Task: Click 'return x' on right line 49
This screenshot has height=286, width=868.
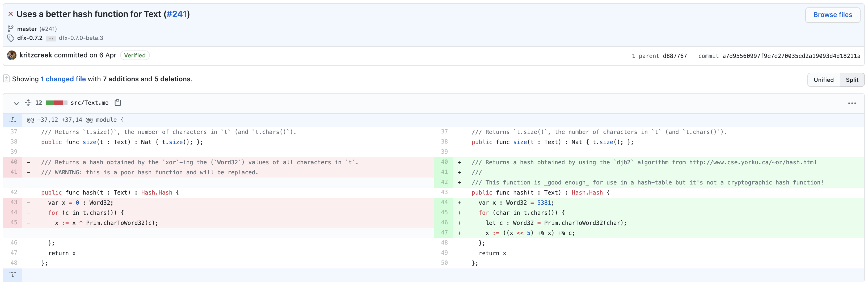Action: click(492, 253)
